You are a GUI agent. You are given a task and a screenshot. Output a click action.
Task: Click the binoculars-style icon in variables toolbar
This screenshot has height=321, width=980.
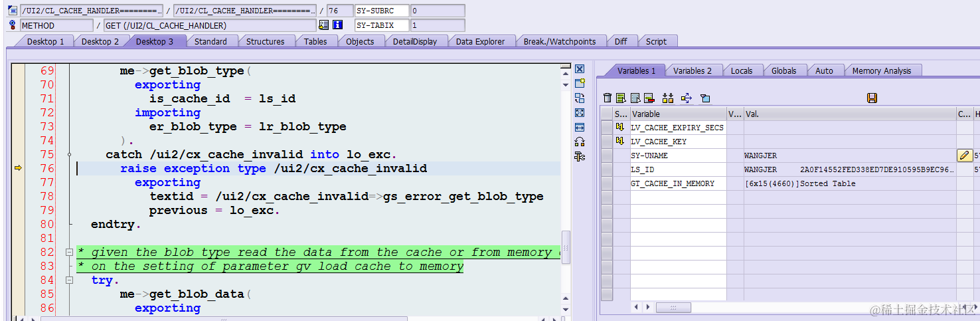click(668, 98)
